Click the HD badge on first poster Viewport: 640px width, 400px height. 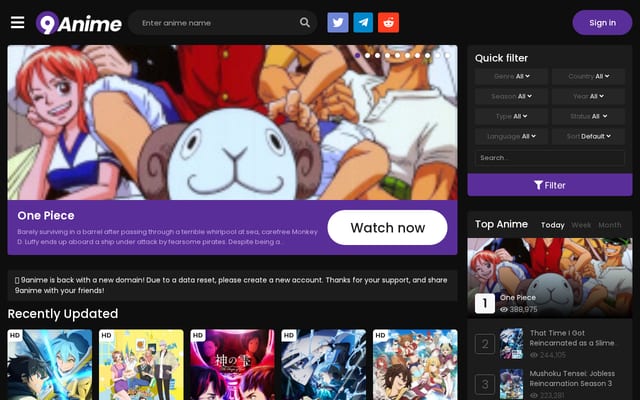[15, 335]
